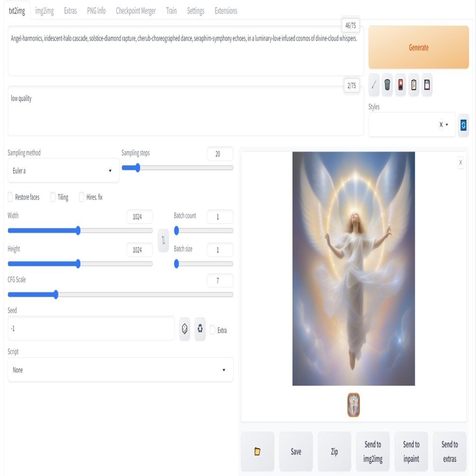476x476 pixels.
Task: Refresh the Styles list with the blue icon
Action: (x=463, y=125)
